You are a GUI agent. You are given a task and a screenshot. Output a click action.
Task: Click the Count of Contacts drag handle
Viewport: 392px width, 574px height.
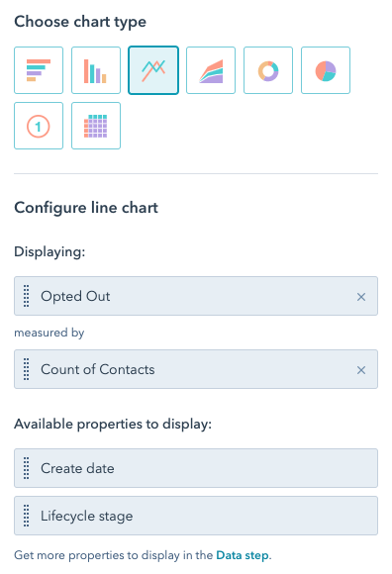click(27, 369)
